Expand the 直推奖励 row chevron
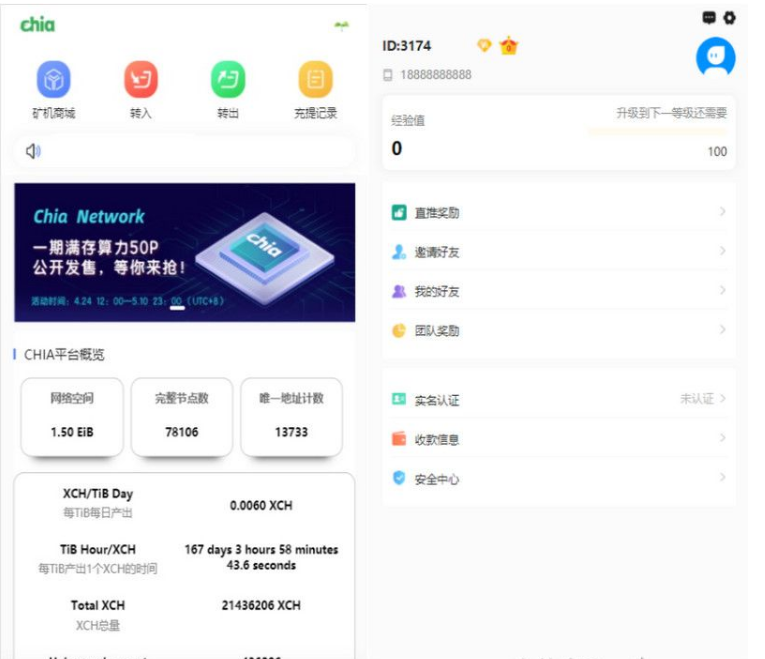Viewport: 765px width, 659px height. pos(722,212)
